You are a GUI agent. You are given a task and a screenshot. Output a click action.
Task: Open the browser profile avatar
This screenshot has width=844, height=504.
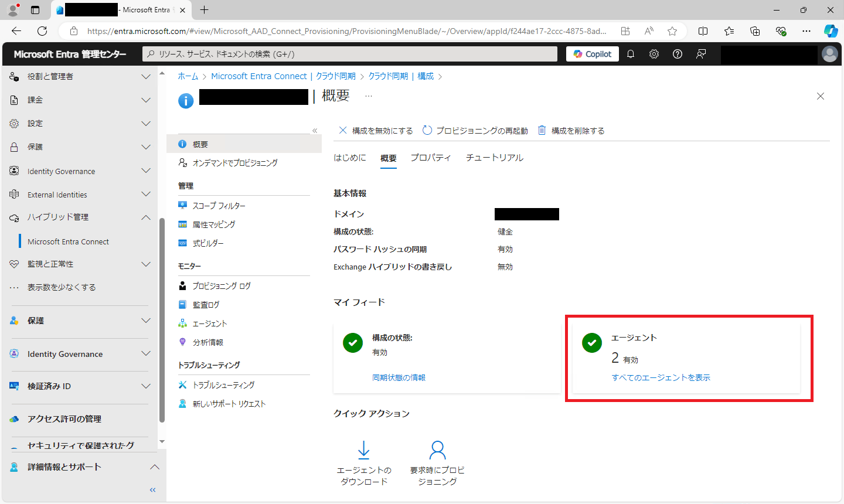[13, 10]
